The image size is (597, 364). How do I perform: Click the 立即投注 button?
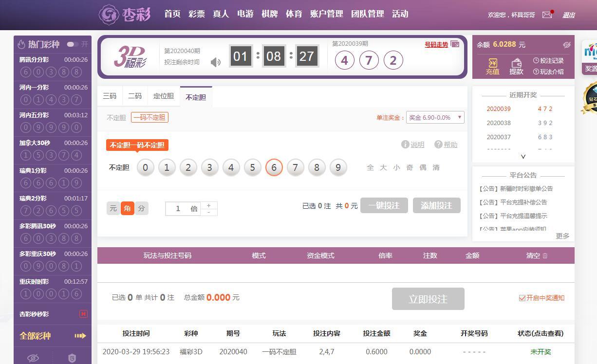click(x=428, y=299)
